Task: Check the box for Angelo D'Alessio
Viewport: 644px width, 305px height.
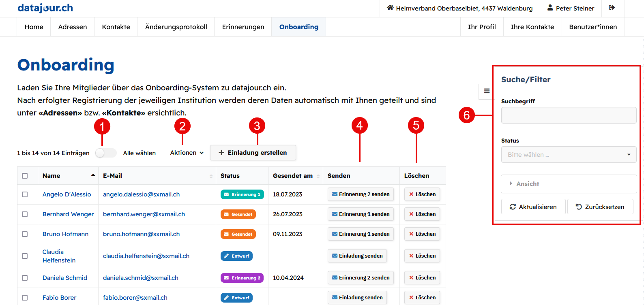Action: coord(25,194)
